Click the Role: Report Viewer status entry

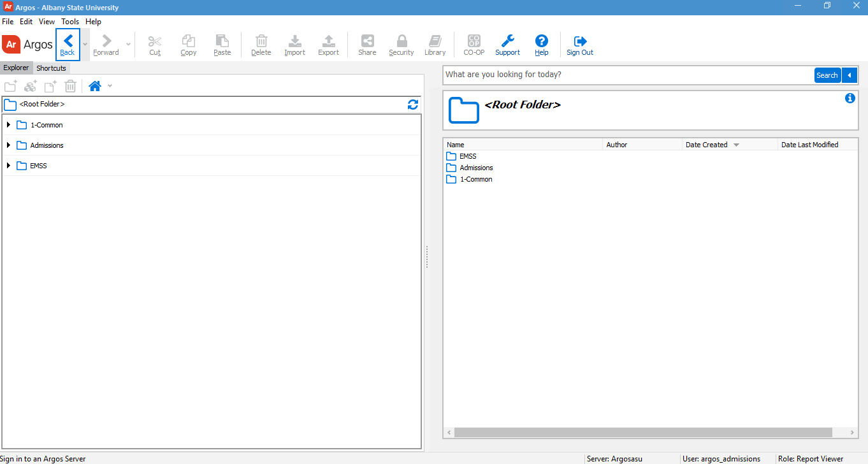click(x=811, y=459)
